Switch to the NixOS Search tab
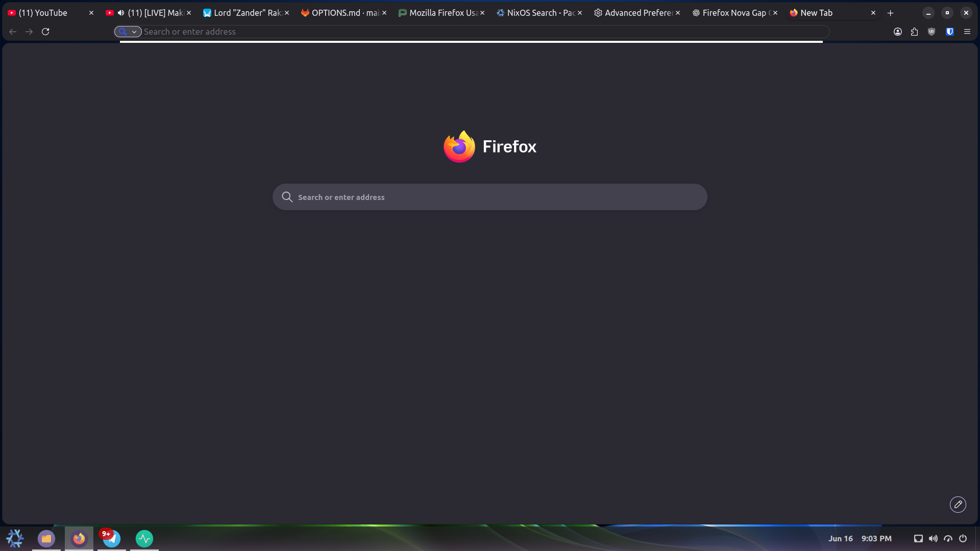The height and width of the screenshot is (551, 980). coord(540,13)
